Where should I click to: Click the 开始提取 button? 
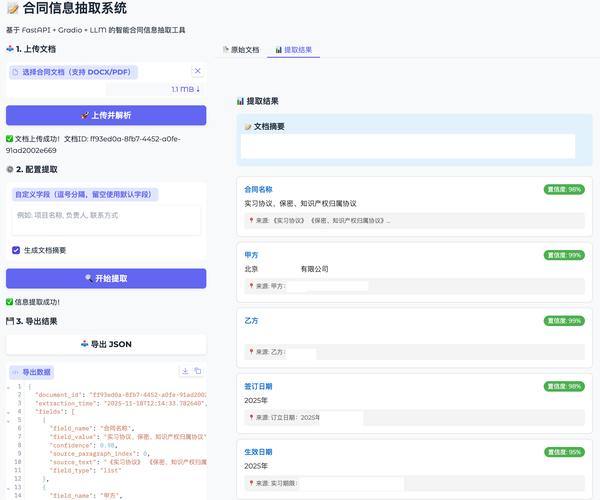click(x=106, y=279)
